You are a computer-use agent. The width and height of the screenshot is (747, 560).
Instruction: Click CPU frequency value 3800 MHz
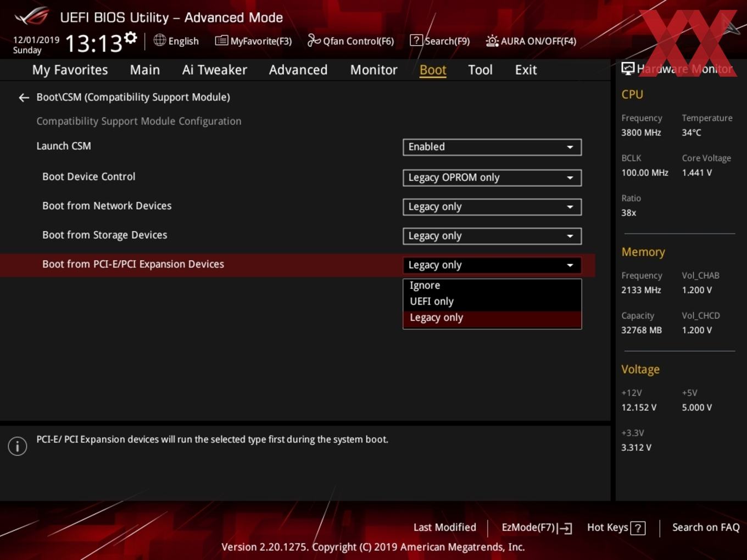641,133
